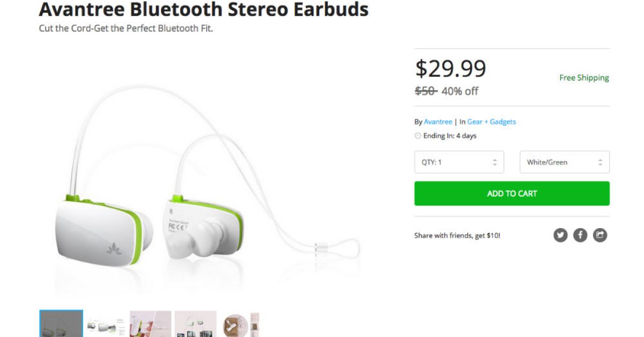
Task: Click the Avantree Bluetooth Stereo Earbuds title
Action: 204,9
